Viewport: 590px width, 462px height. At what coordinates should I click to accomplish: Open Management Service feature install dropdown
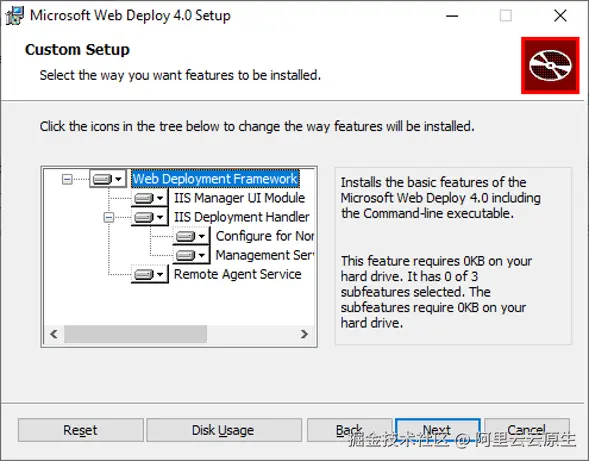192,255
